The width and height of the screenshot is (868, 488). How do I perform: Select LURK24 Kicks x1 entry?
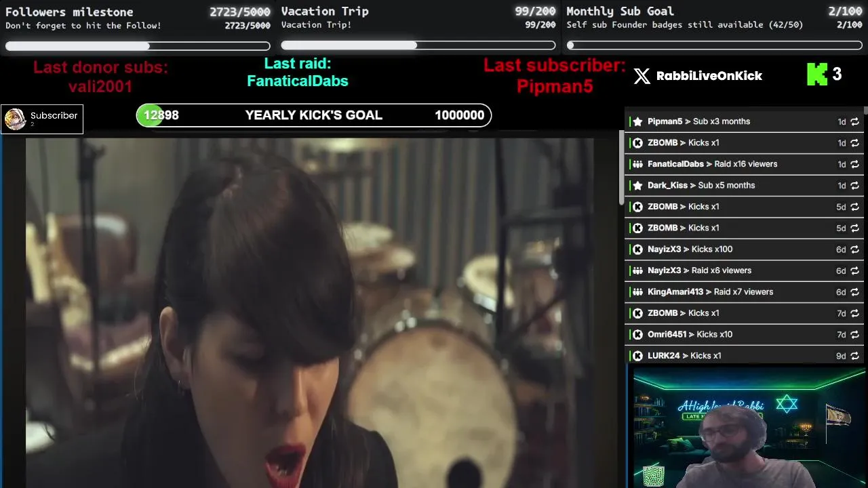(x=744, y=355)
